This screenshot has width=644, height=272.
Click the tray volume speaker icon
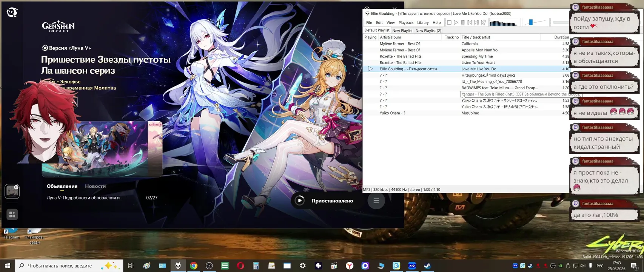click(x=583, y=266)
